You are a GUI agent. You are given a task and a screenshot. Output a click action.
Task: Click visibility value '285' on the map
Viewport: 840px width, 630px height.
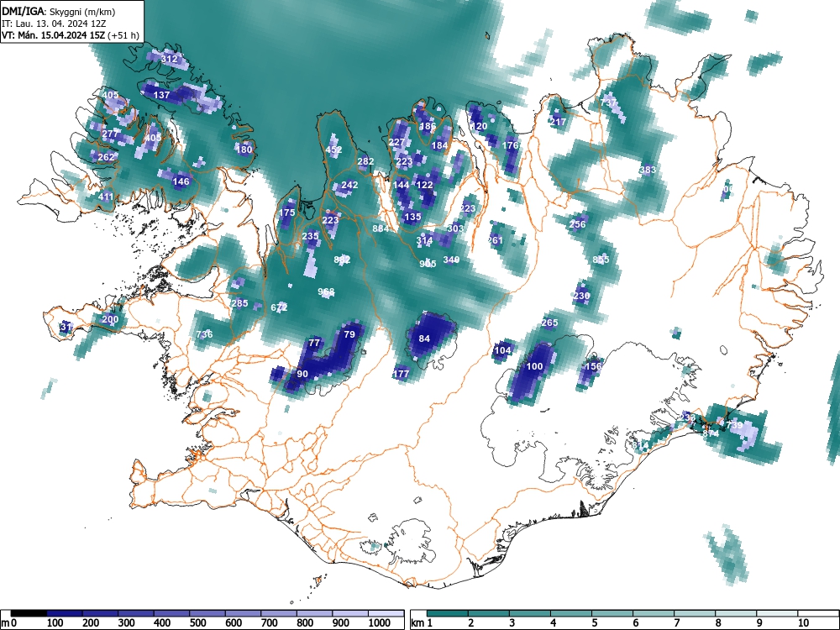click(239, 303)
